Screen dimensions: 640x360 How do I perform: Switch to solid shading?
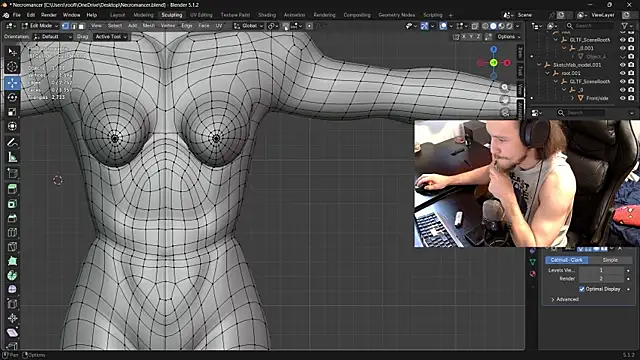coord(493,26)
